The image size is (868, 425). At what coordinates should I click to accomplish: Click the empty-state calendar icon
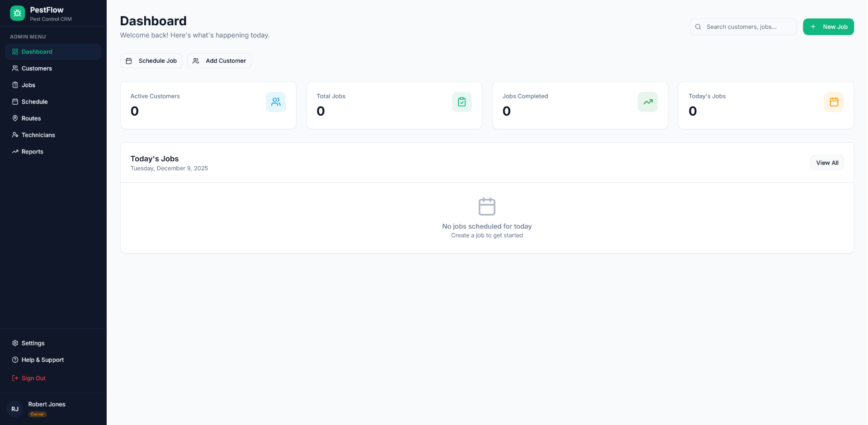coord(487,206)
